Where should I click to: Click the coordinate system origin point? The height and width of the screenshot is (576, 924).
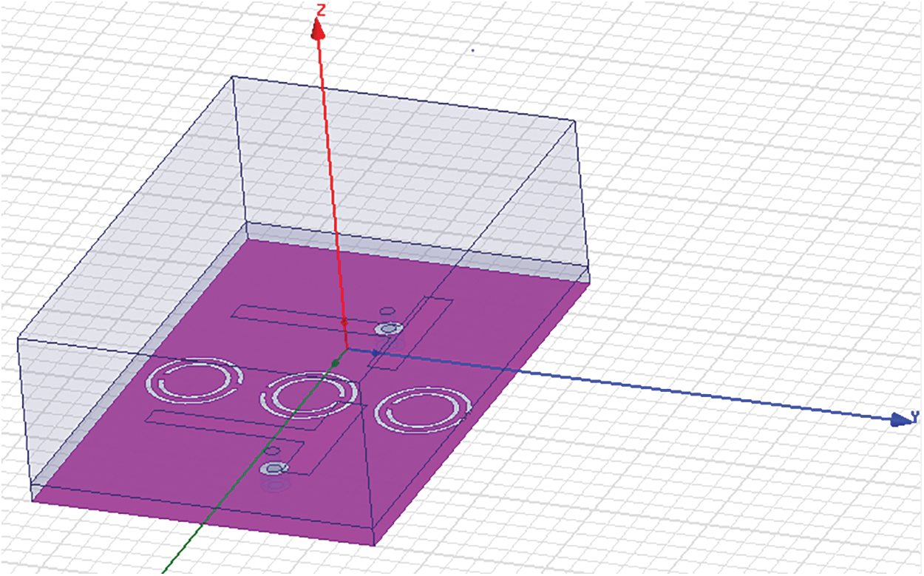(347, 348)
